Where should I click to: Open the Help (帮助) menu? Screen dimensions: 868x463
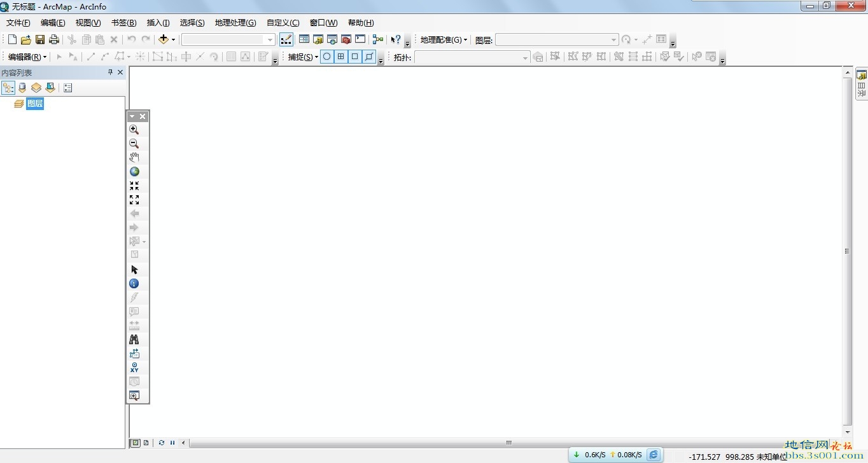tap(361, 23)
